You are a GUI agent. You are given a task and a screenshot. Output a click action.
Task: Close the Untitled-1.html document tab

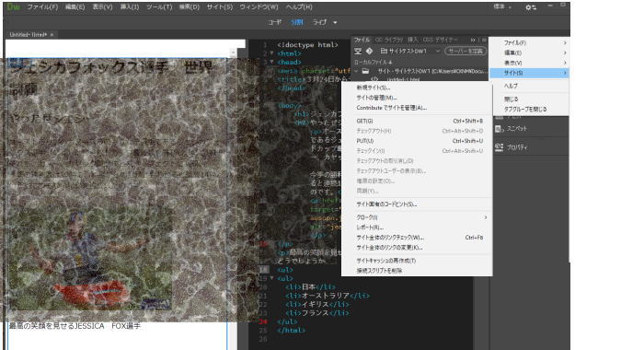[52, 35]
